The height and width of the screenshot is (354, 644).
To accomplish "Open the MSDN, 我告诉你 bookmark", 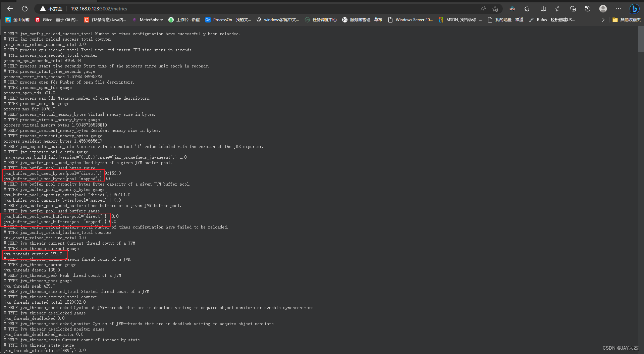I will coord(460,20).
